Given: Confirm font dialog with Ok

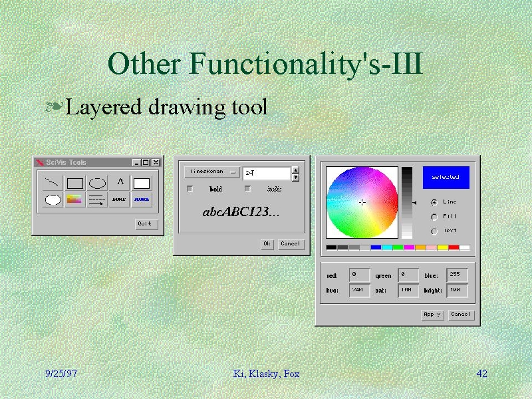Looking at the screenshot, I should click(267, 244).
